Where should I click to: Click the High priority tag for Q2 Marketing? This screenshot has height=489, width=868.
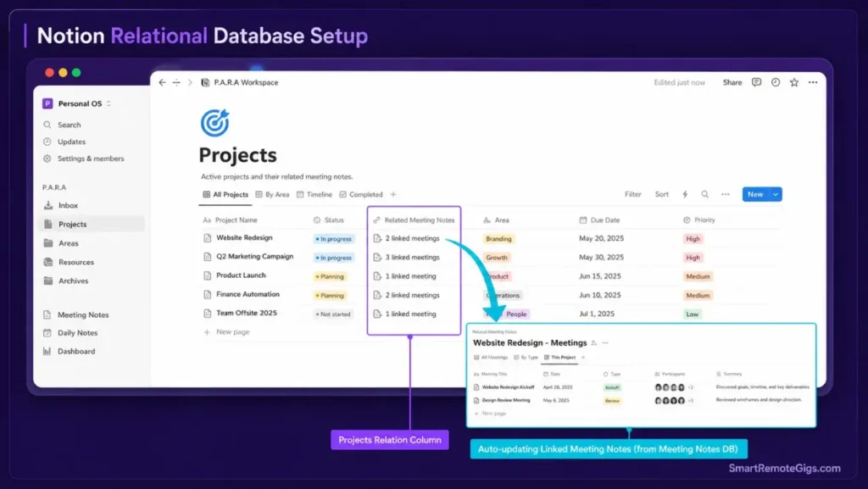pos(693,258)
